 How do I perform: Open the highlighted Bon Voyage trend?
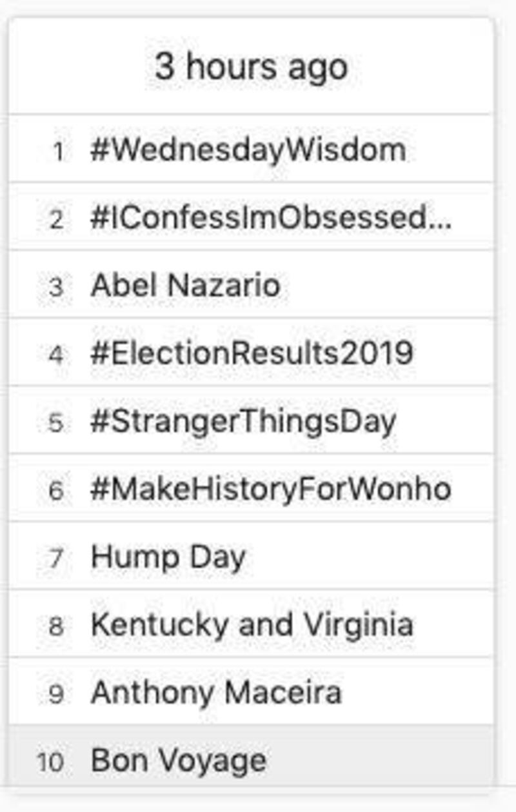(179, 760)
